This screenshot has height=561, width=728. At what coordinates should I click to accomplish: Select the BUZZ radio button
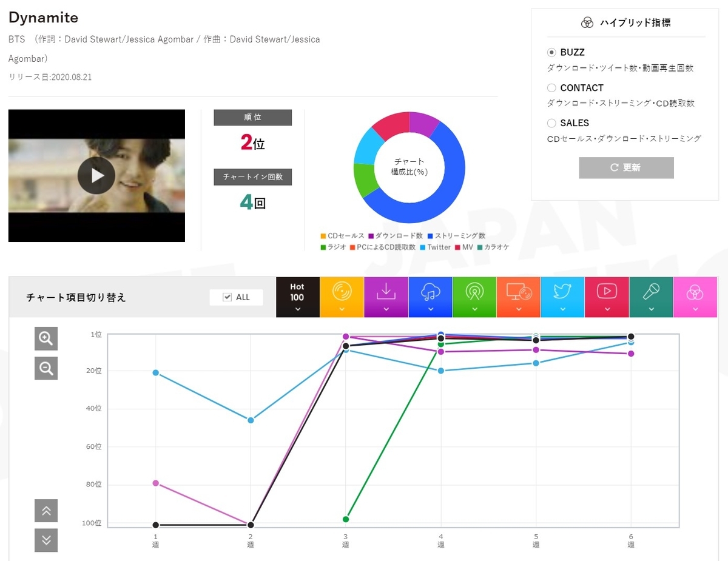coord(551,52)
